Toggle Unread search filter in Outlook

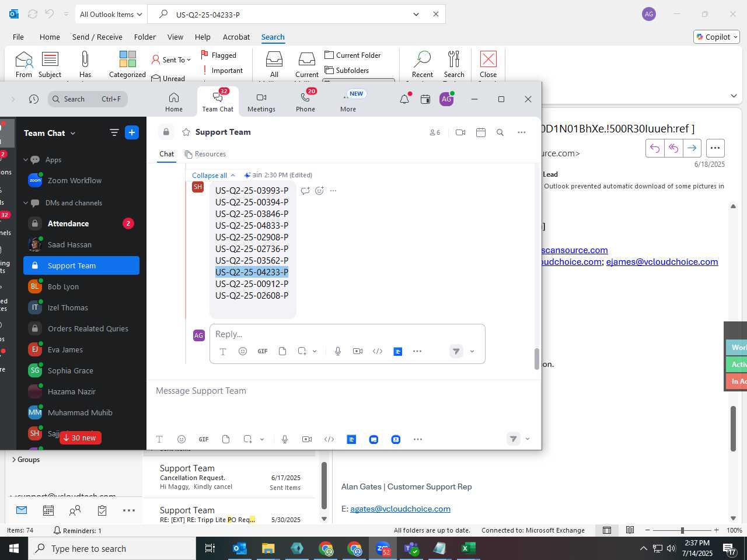point(168,78)
